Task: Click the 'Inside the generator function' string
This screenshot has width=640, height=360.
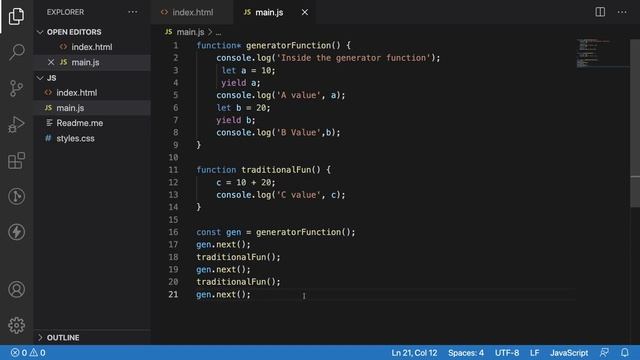Action: (x=353, y=58)
